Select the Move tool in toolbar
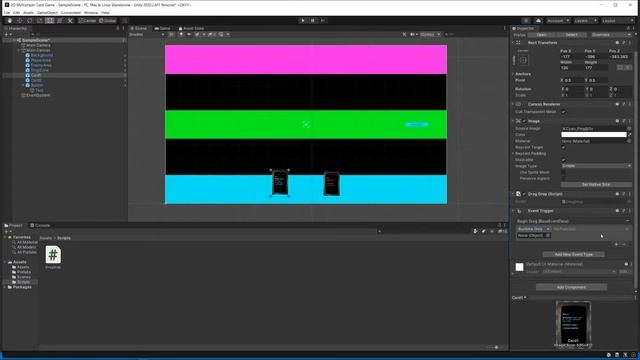This screenshot has height=360, width=640. point(20,20)
